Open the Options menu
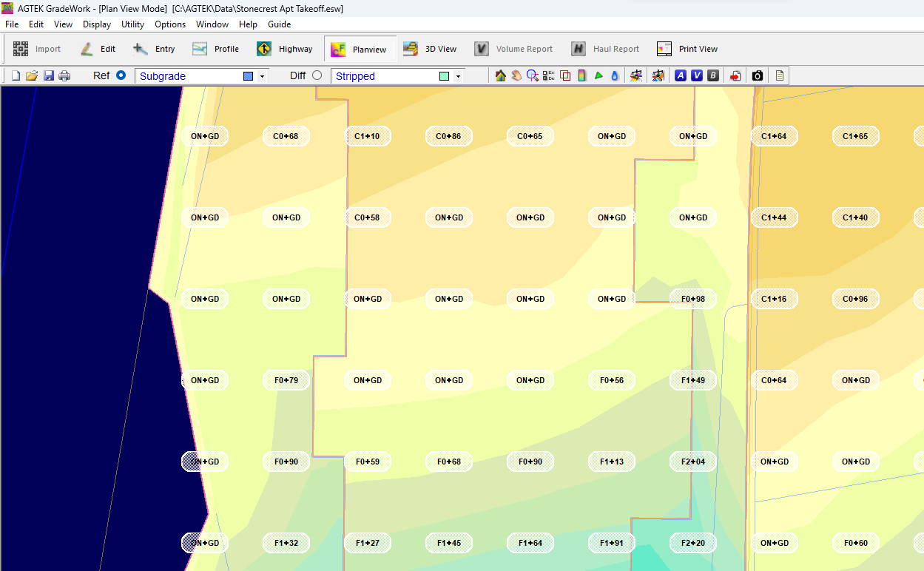This screenshot has width=924, height=571. 170,24
